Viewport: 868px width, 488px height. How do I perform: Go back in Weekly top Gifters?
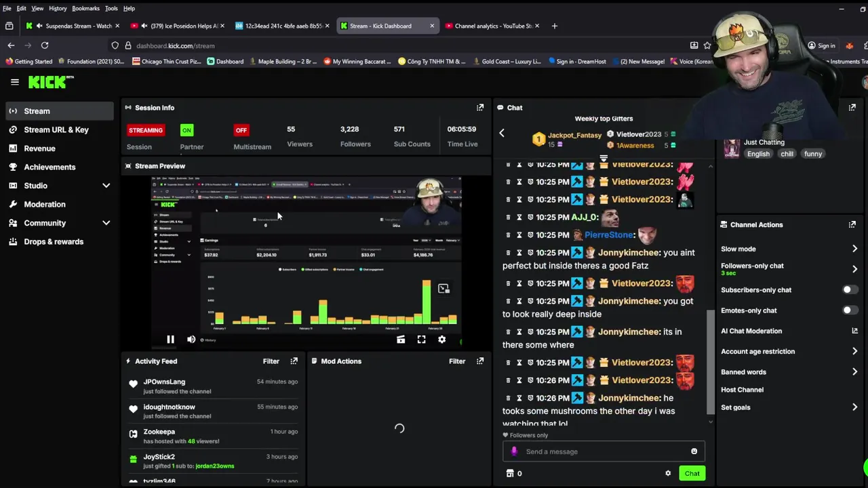point(502,134)
